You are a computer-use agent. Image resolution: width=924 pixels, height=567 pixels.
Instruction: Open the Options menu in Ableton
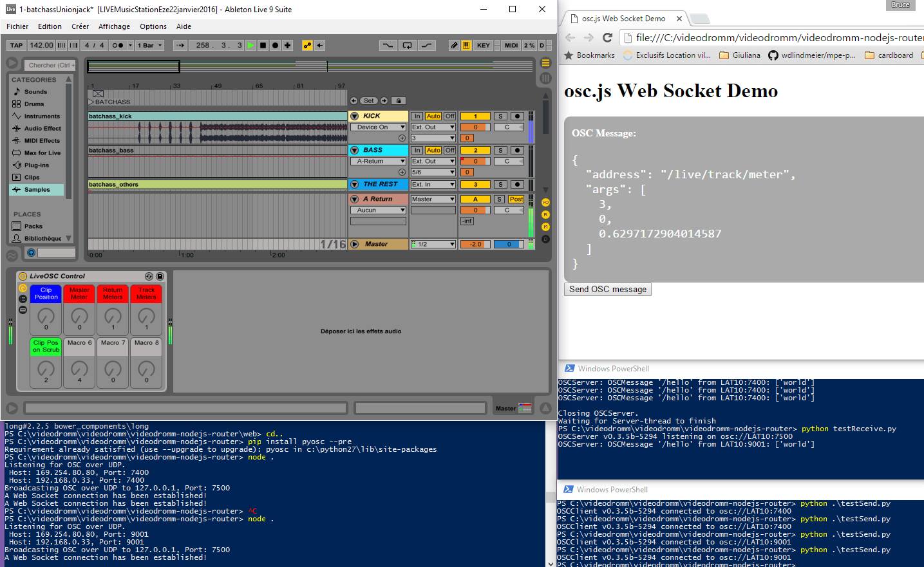153,26
